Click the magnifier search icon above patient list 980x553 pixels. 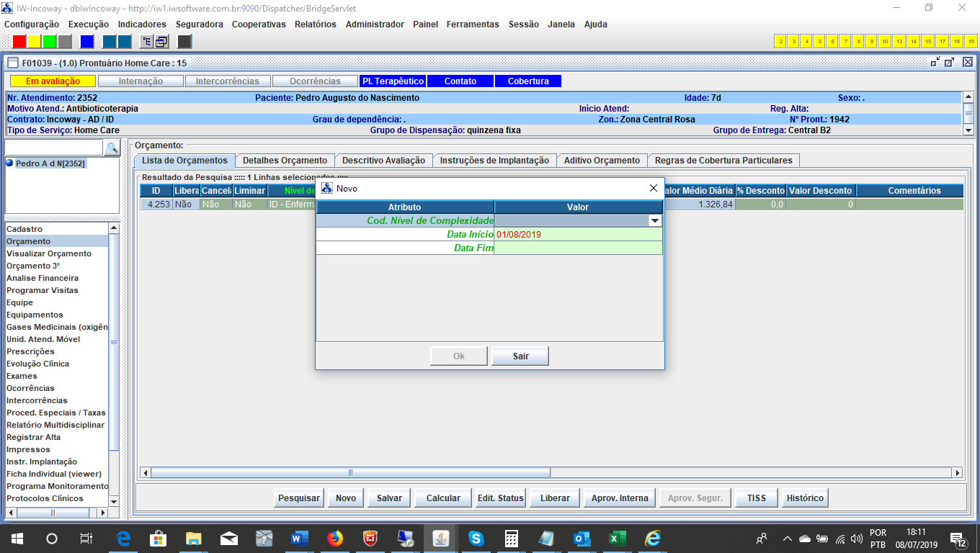coord(112,148)
